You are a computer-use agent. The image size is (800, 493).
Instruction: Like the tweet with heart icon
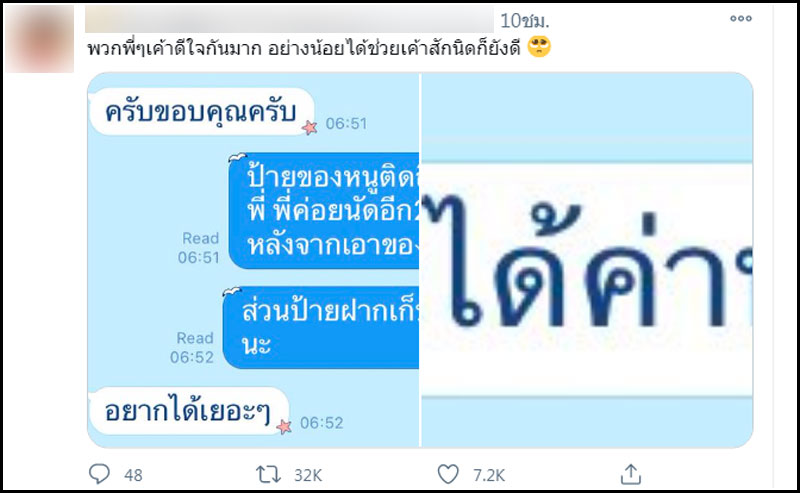pyautogui.click(x=448, y=474)
